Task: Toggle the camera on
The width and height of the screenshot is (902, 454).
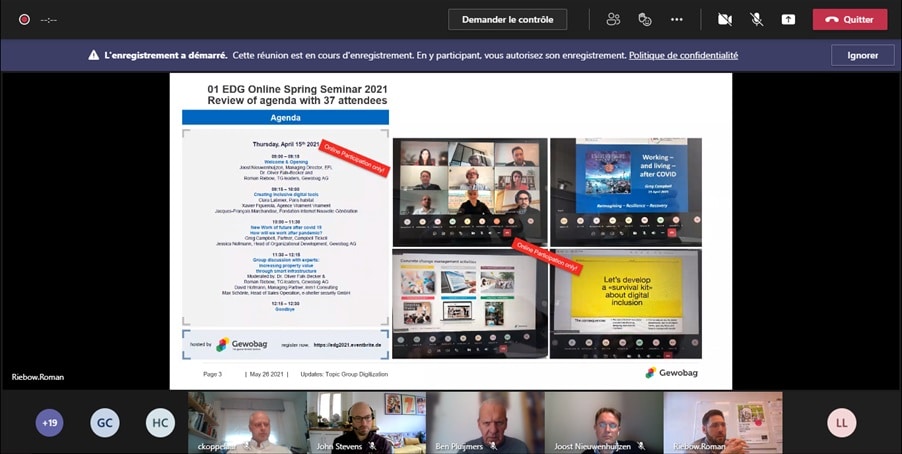Action: click(724, 19)
